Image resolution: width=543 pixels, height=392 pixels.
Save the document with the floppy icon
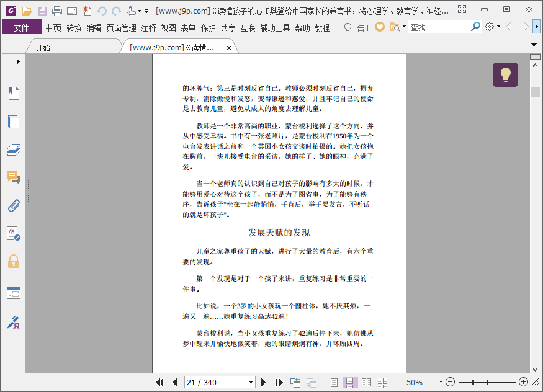tap(42, 11)
